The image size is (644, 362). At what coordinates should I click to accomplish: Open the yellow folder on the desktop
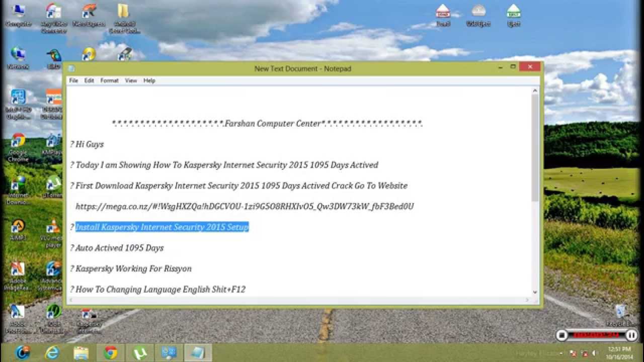(123, 18)
